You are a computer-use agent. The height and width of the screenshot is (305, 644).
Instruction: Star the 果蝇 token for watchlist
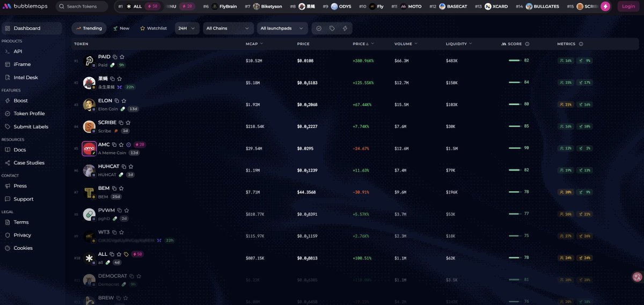120,79
